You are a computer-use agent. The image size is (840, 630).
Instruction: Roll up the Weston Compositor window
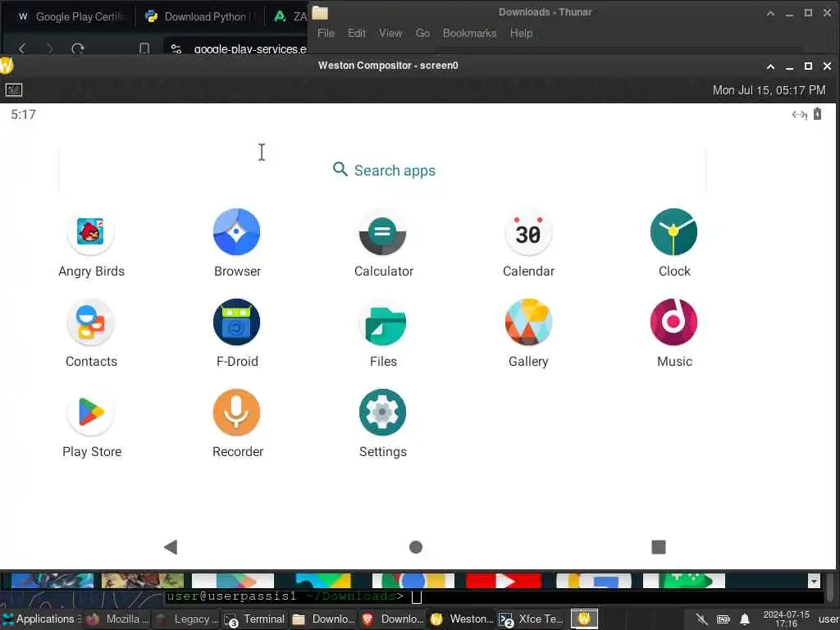point(770,66)
